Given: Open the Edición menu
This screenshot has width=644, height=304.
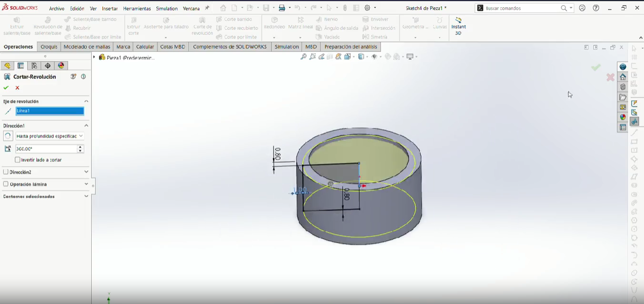Looking at the screenshot, I should coord(77,9).
